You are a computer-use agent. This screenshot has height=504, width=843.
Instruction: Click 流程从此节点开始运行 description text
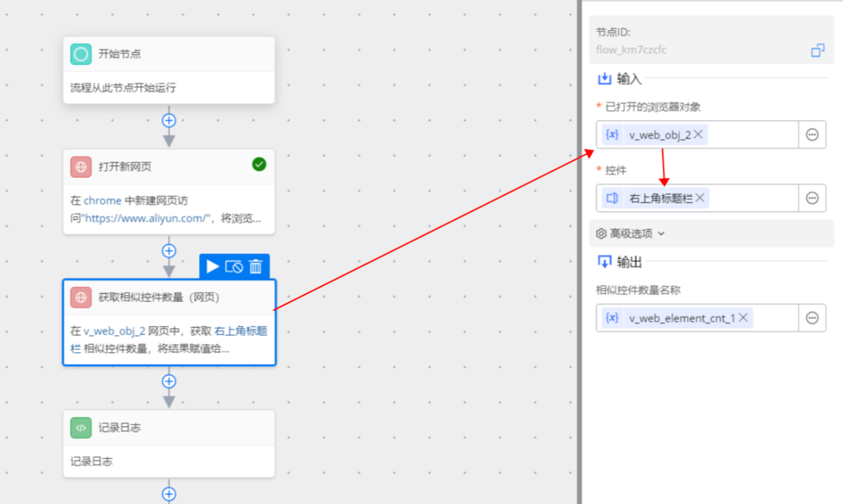[x=123, y=88]
